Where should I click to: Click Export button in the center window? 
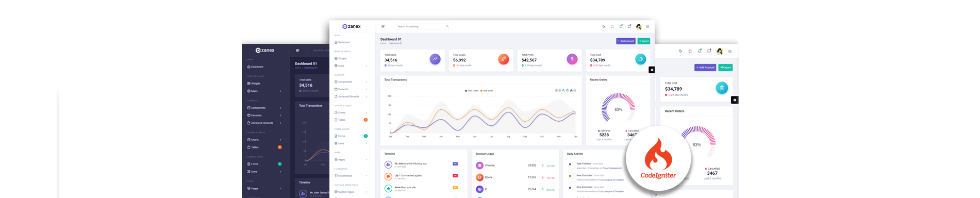[644, 41]
